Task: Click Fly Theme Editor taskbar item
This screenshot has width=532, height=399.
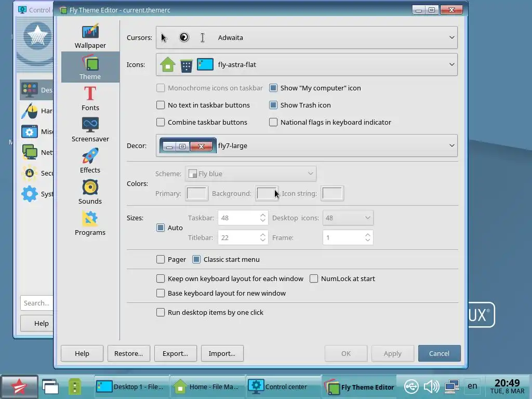Action: [359, 387]
